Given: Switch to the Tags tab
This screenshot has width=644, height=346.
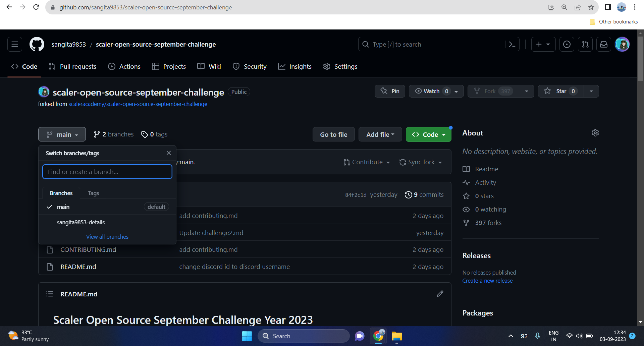Looking at the screenshot, I should (93, 193).
